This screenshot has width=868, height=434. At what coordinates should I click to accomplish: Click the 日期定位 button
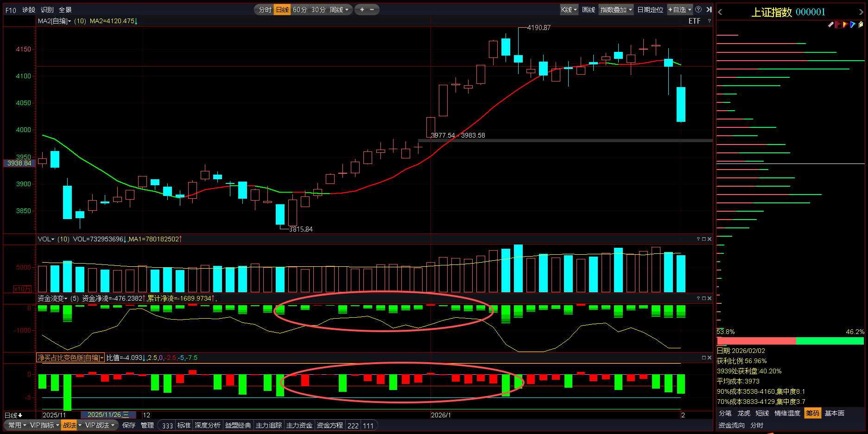point(650,10)
